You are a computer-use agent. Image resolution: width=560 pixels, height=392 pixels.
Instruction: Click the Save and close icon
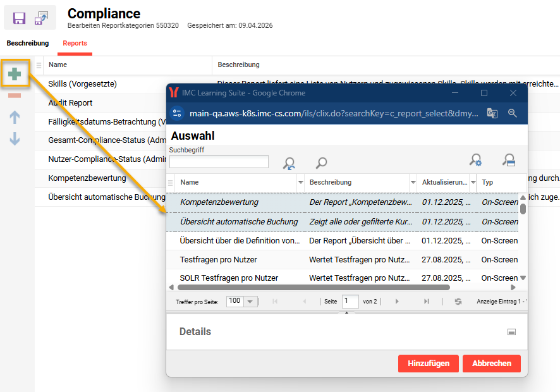click(42, 18)
